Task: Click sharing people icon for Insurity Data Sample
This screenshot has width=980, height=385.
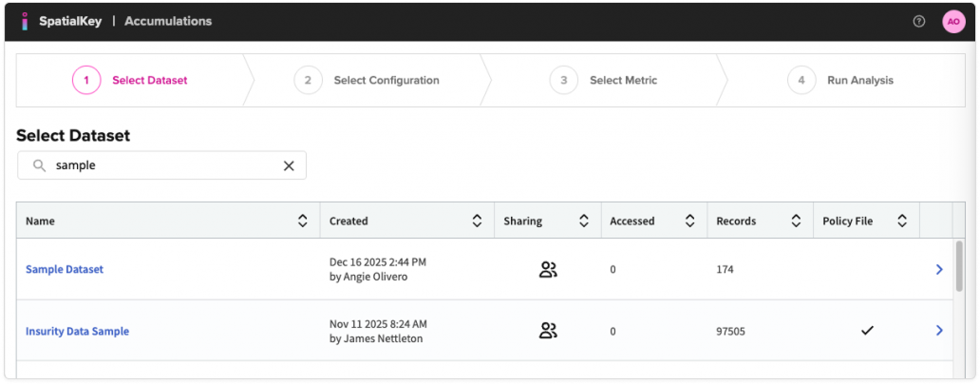Action: point(548,331)
